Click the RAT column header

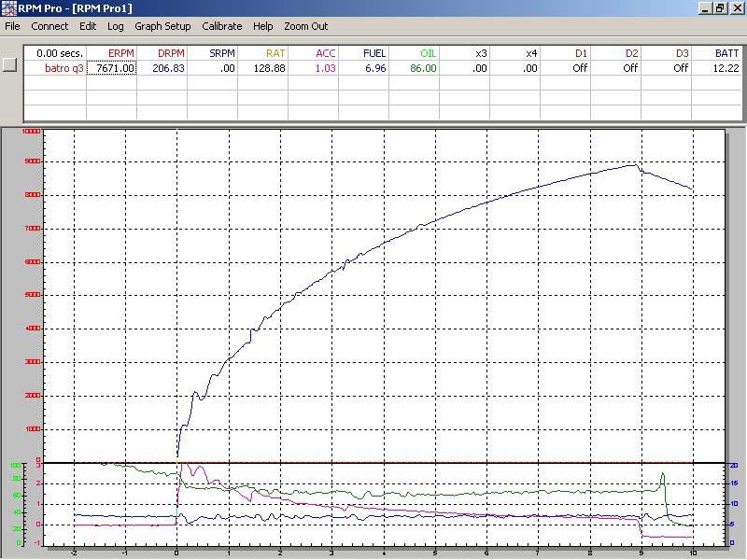tap(263, 53)
